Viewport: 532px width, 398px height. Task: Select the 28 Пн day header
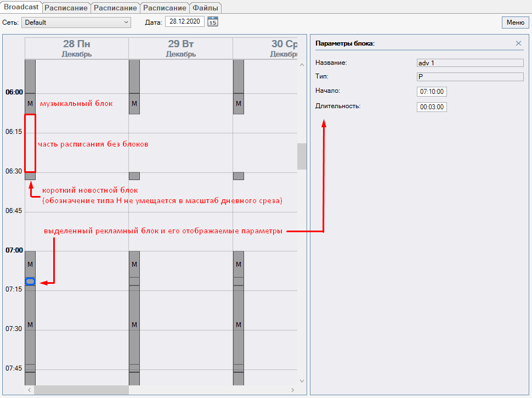point(77,48)
